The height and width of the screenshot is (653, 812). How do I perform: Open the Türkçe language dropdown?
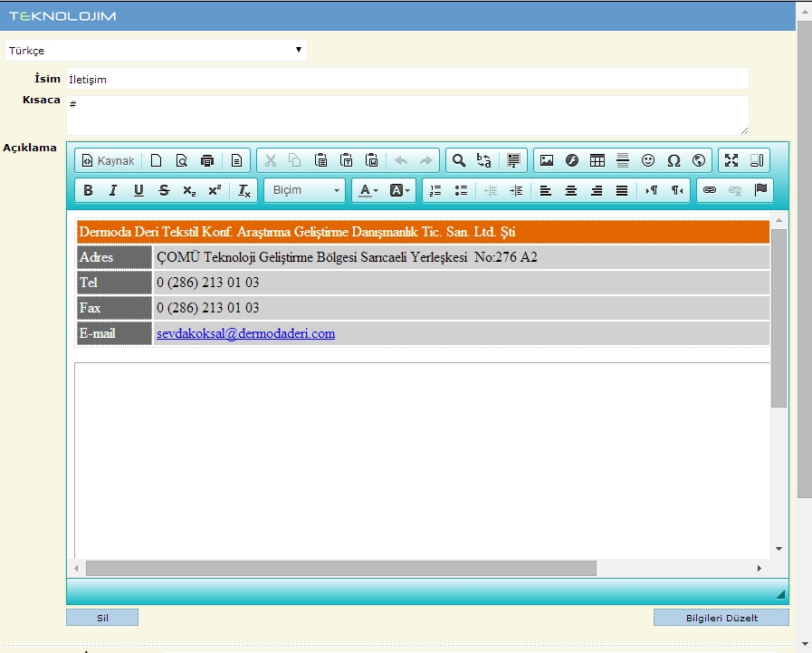point(156,51)
